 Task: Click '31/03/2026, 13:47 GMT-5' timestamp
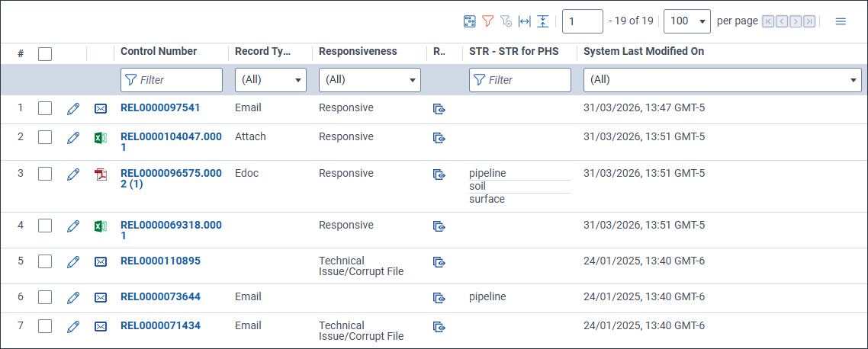click(x=644, y=108)
